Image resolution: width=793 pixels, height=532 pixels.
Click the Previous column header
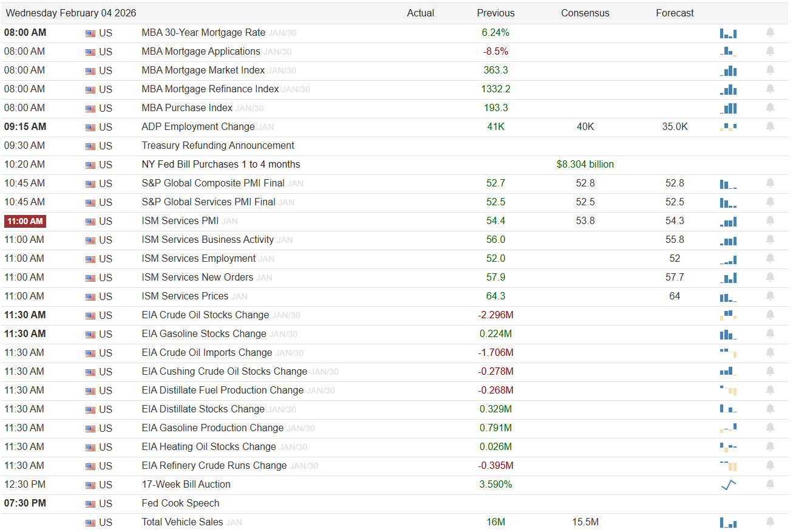pos(495,13)
